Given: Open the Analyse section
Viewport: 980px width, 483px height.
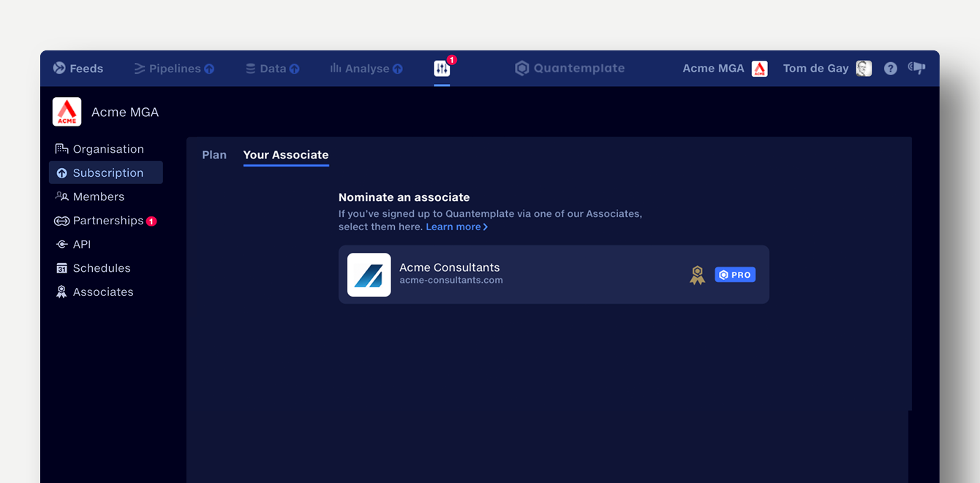Looking at the screenshot, I should click(366, 69).
